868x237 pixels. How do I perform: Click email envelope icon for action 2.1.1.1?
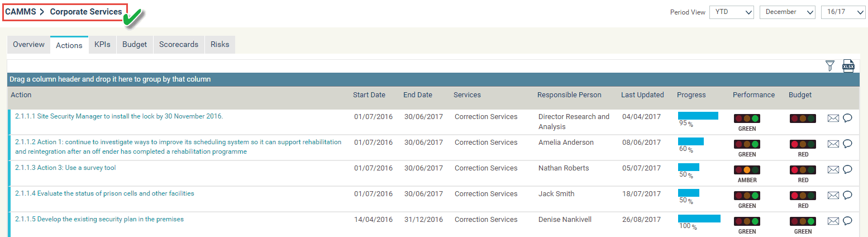pos(833,118)
